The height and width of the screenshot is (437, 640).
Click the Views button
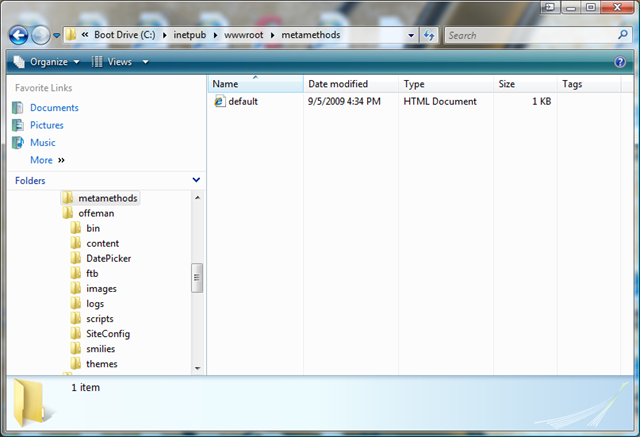point(112,62)
